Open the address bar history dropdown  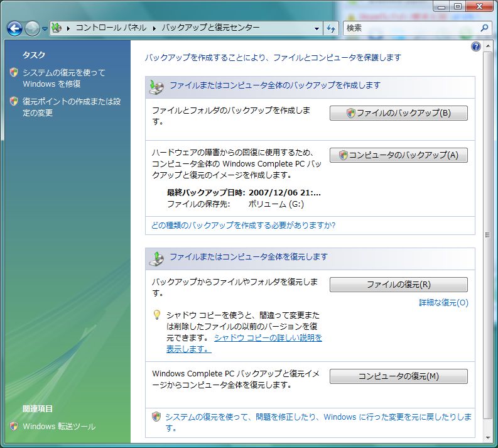(317, 29)
